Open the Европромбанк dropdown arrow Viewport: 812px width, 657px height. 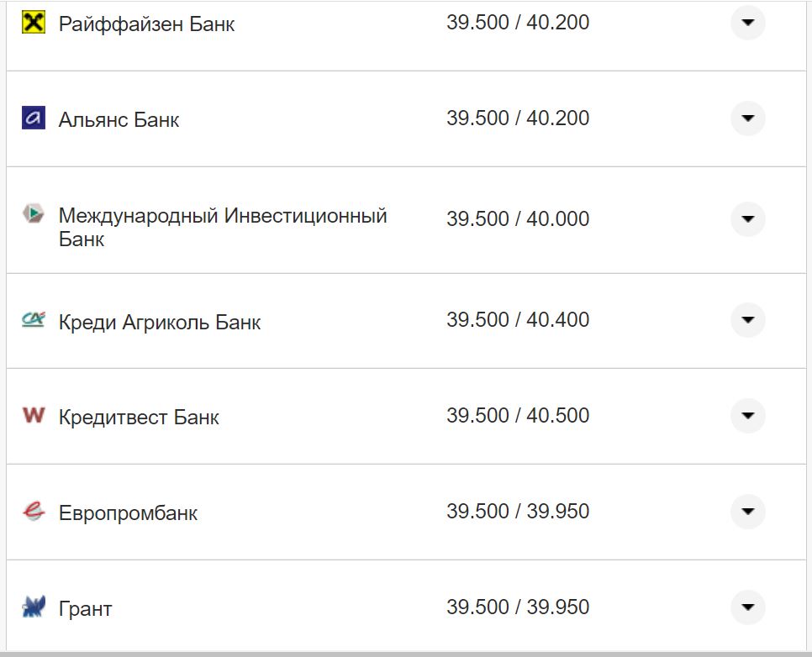747,512
